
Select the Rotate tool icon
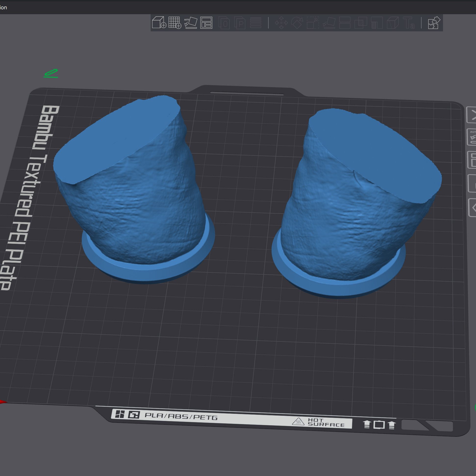click(297, 23)
